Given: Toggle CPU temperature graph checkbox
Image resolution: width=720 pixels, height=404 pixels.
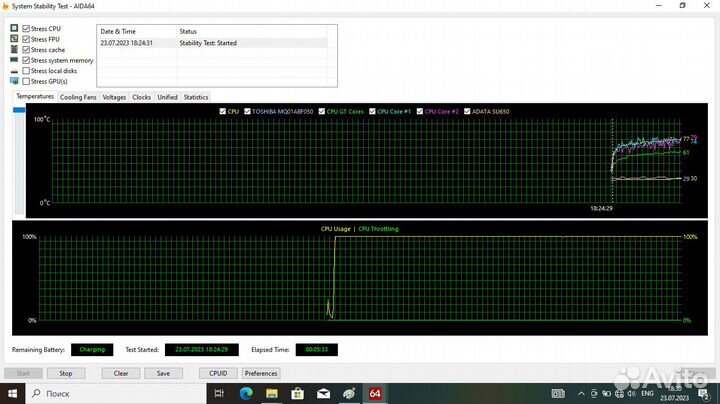Looking at the screenshot, I should 223,111.
